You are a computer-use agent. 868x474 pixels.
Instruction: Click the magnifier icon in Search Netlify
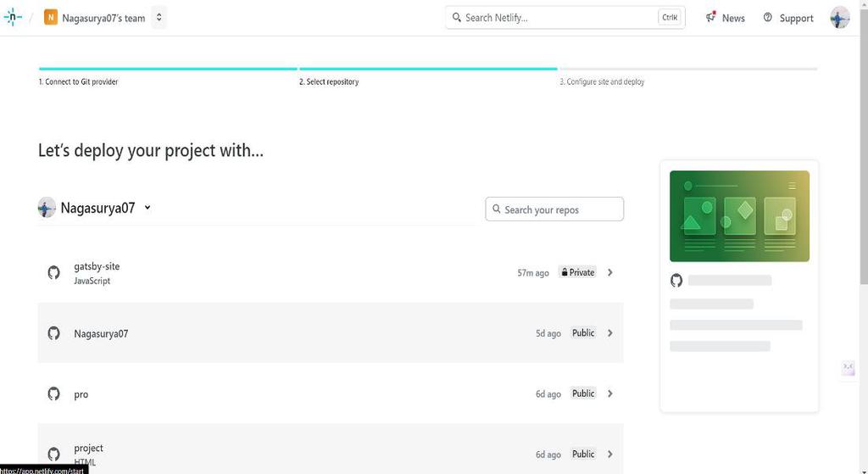(456, 18)
